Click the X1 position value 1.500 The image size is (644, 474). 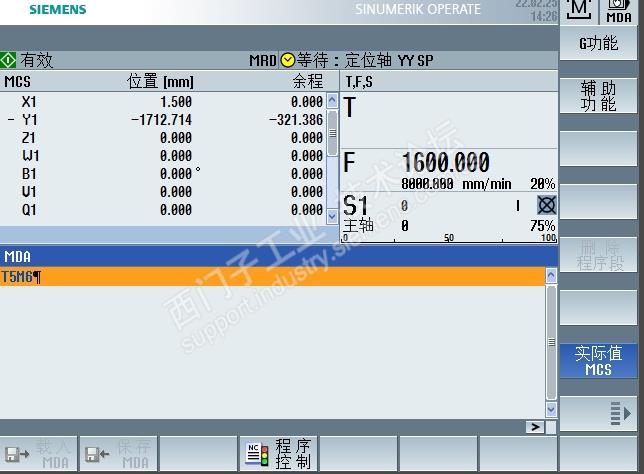tap(176, 102)
